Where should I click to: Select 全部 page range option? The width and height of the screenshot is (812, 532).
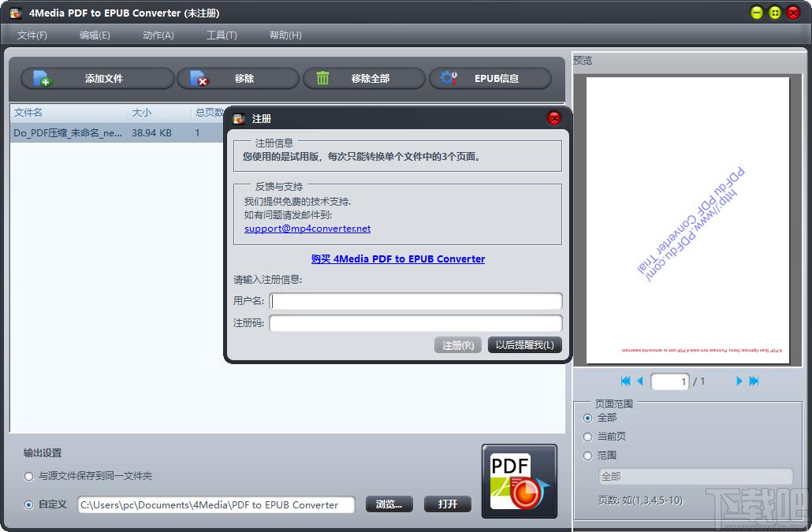[x=588, y=418]
